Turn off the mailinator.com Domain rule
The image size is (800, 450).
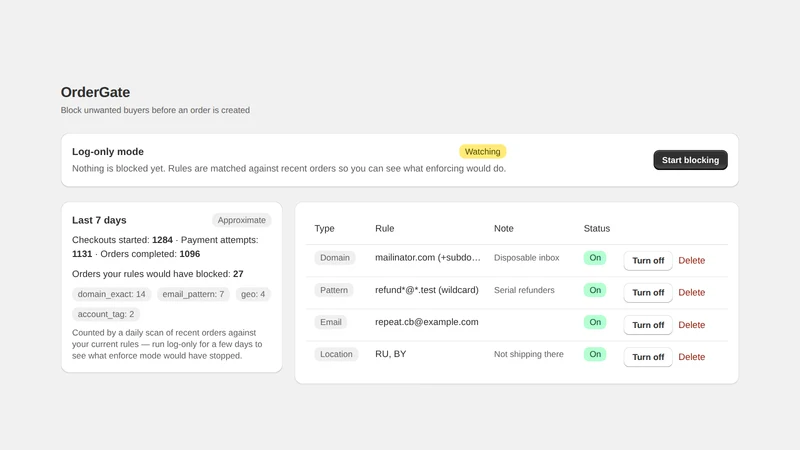click(648, 260)
